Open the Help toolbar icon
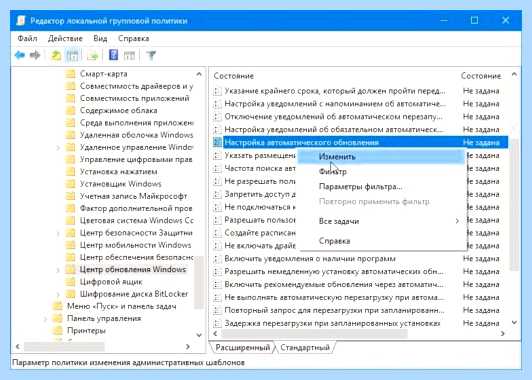 tap(113, 55)
